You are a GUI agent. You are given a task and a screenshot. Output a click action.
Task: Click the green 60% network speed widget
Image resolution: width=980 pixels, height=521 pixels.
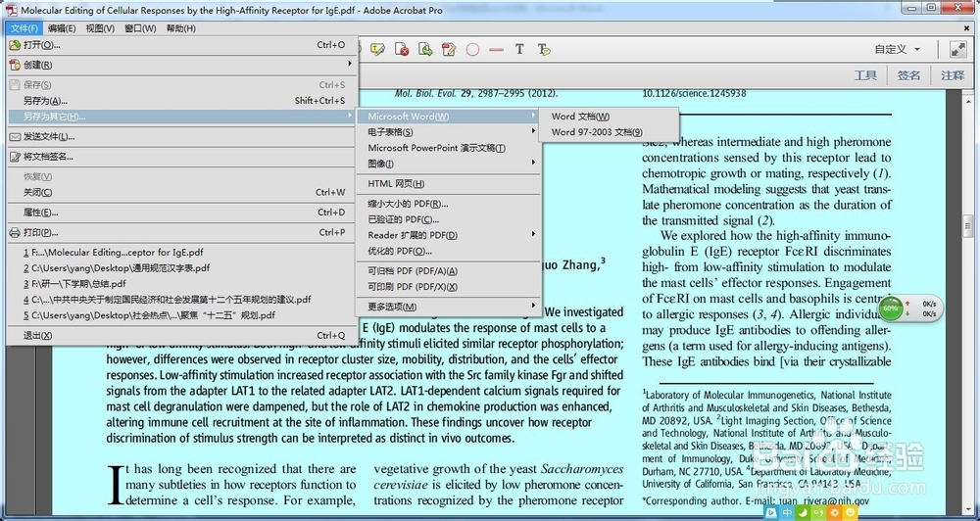890,308
